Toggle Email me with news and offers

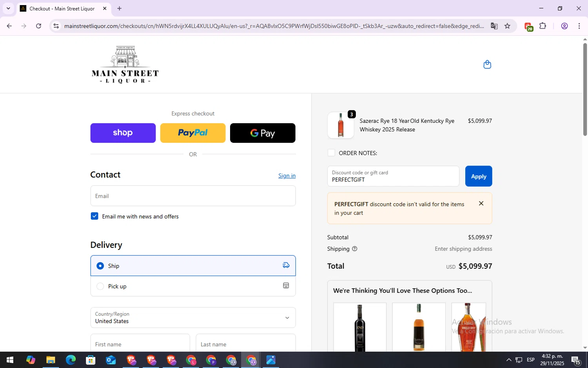pyautogui.click(x=94, y=216)
